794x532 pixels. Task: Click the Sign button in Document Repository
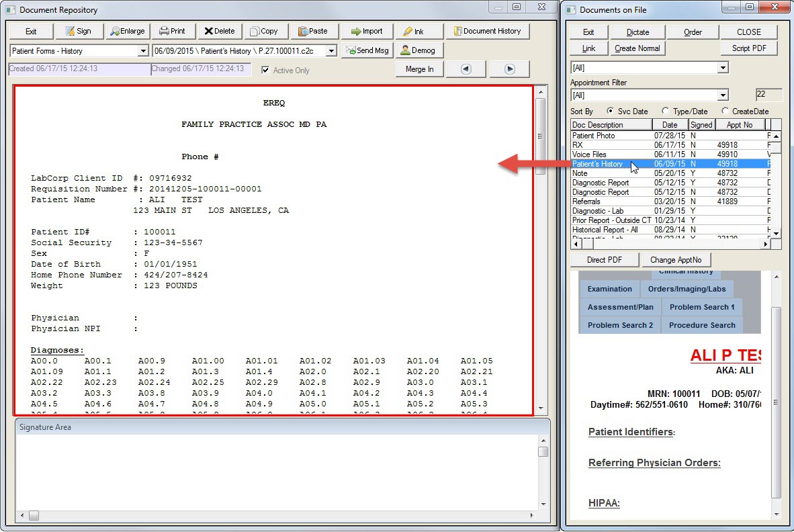pyautogui.click(x=79, y=32)
